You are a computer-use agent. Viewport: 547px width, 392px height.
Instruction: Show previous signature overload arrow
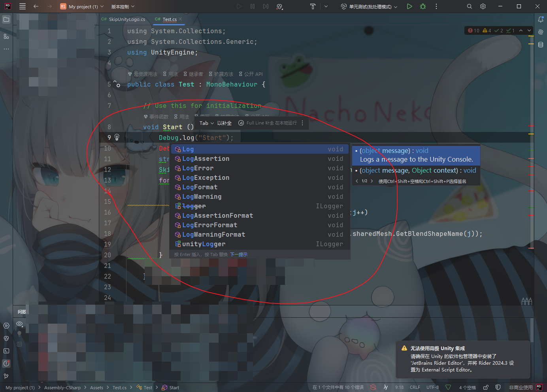tap(357, 181)
